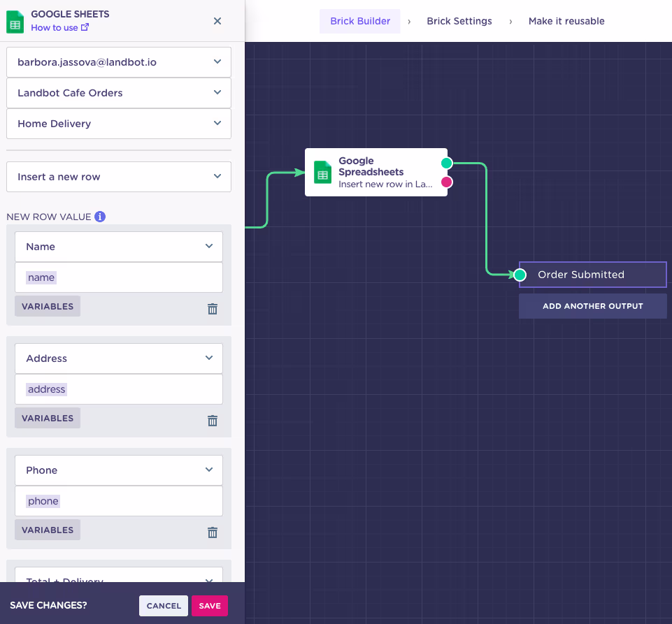Image resolution: width=672 pixels, height=624 pixels.
Task: Select the Order Submitted output field
Action: tap(593, 275)
